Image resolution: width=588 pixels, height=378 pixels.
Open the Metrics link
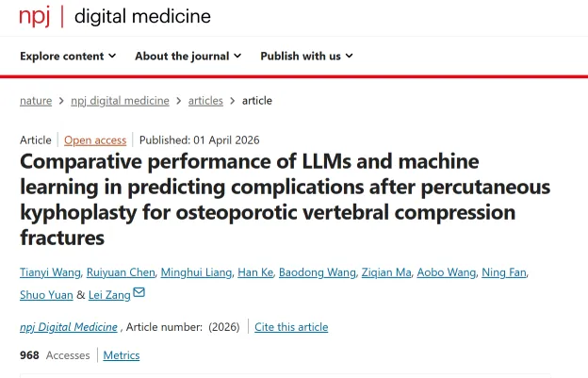click(121, 355)
